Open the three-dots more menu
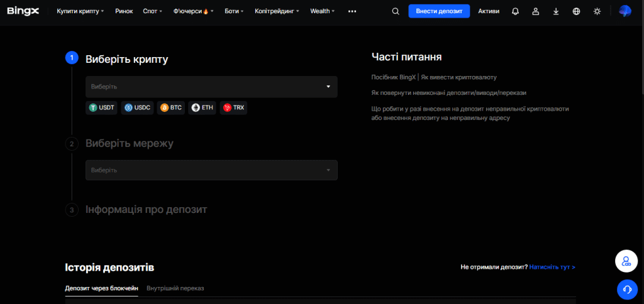 click(x=352, y=11)
